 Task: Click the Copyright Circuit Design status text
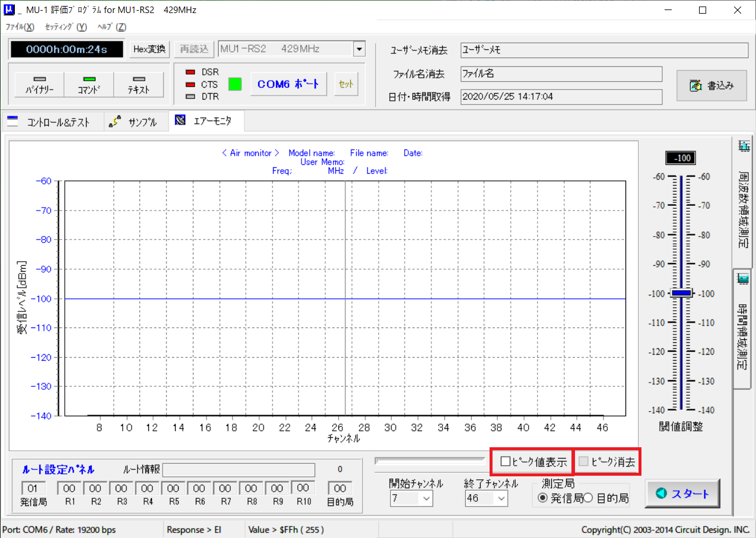665,530
